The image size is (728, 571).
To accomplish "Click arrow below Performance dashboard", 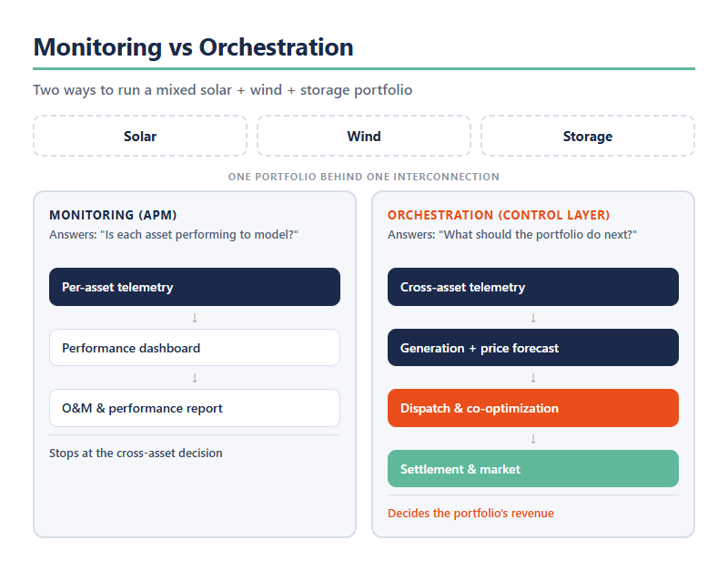I will click(x=195, y=378).
